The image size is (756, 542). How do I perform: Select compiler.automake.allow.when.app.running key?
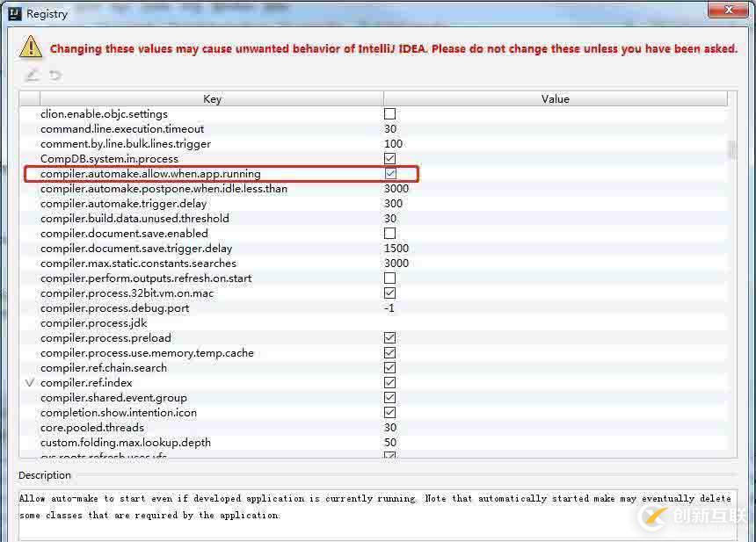pyautogui.click(x=150, y=173)
